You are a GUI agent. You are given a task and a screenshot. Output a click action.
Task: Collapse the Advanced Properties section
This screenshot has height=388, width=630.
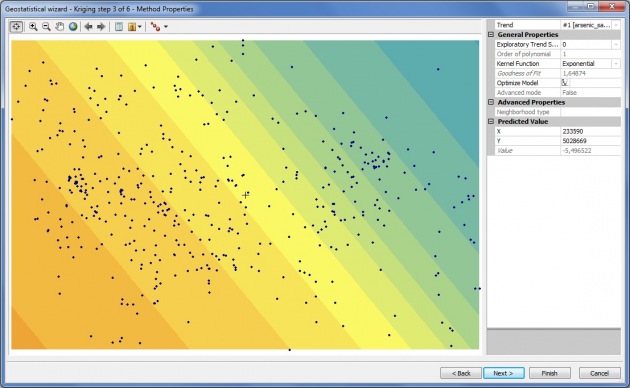coord(491,102)
